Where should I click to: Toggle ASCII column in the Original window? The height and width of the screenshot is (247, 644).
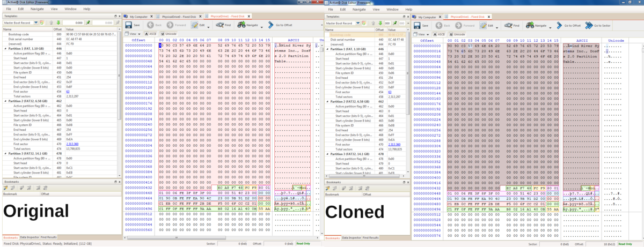pos(150,34)
